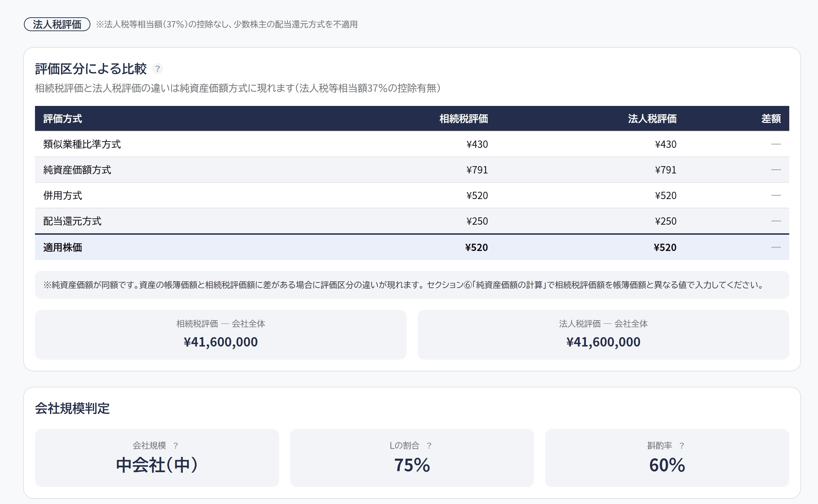Select 相続税評価 value in 適用株価 row
The width and height of the screenshot is (818, 504).
point(477,247)
